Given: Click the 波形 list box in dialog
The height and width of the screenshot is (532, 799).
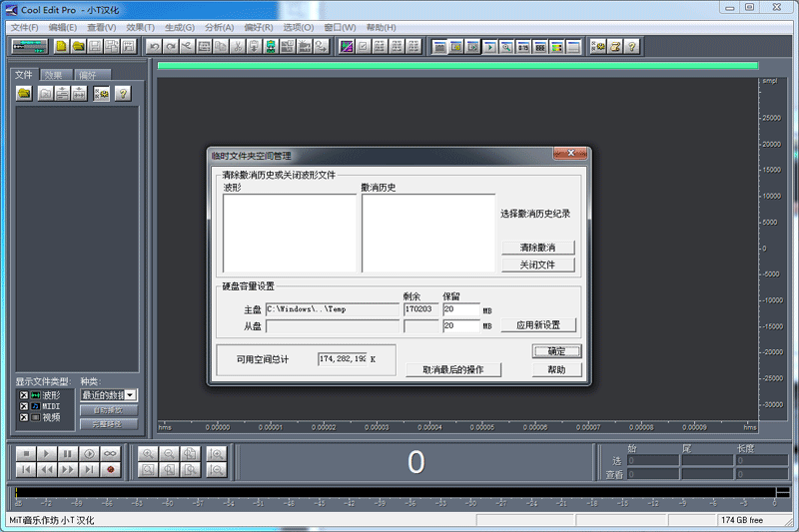Looking at the screenshot, I should 290,234.
